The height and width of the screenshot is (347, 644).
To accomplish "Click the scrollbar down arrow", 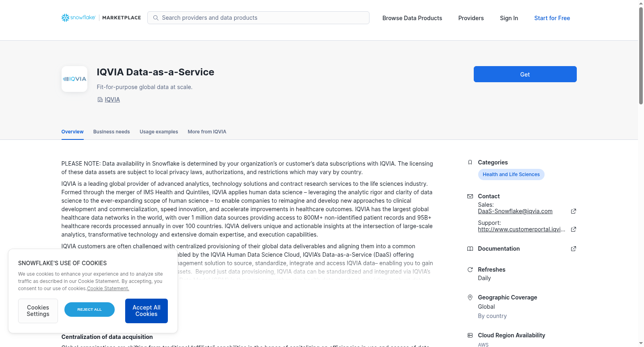I will click(x=641, y=344).
